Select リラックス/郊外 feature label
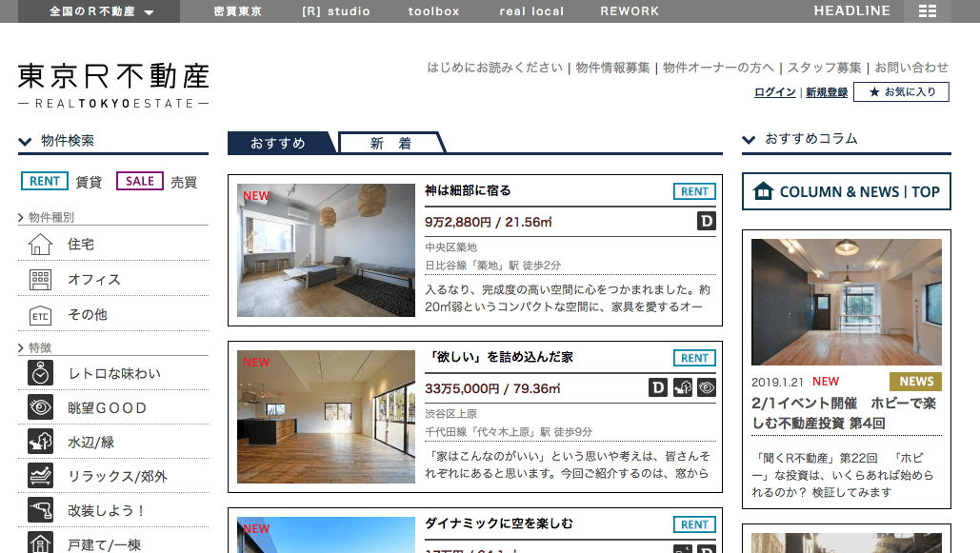The height and width of the screenshot is (553, 980). click(117, 477)
